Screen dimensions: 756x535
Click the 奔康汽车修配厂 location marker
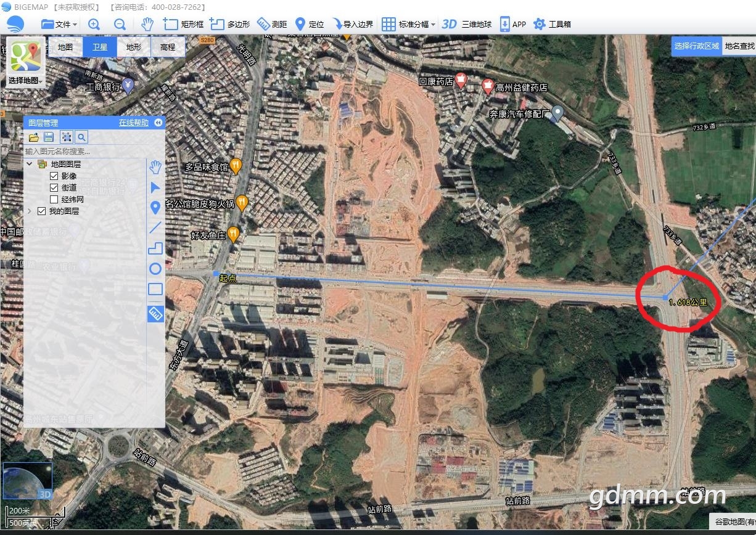pyautogui.click(x=557, y=113)
